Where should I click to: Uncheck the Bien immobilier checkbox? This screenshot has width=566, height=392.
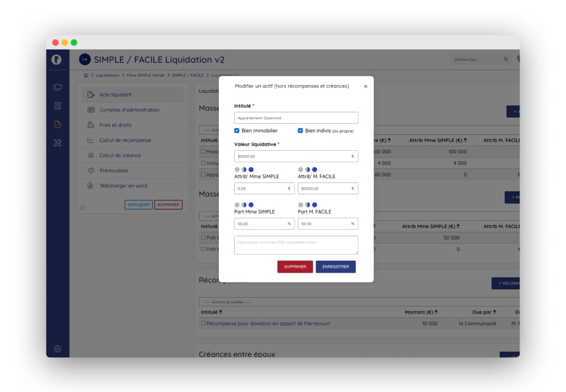[237, 131]
